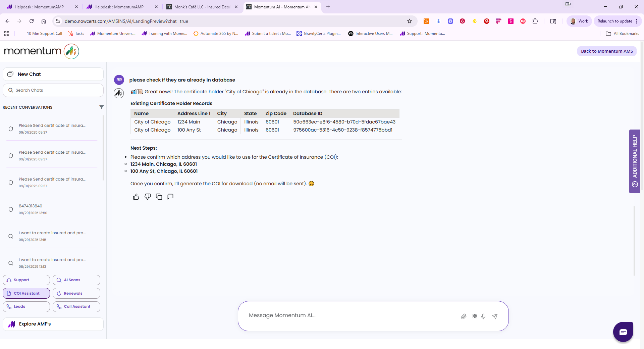Click the address bar URL

126,21
